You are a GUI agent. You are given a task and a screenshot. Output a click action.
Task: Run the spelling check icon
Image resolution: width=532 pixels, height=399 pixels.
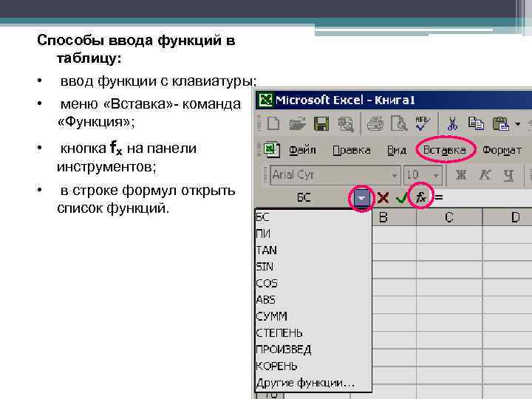pos(423,123)
